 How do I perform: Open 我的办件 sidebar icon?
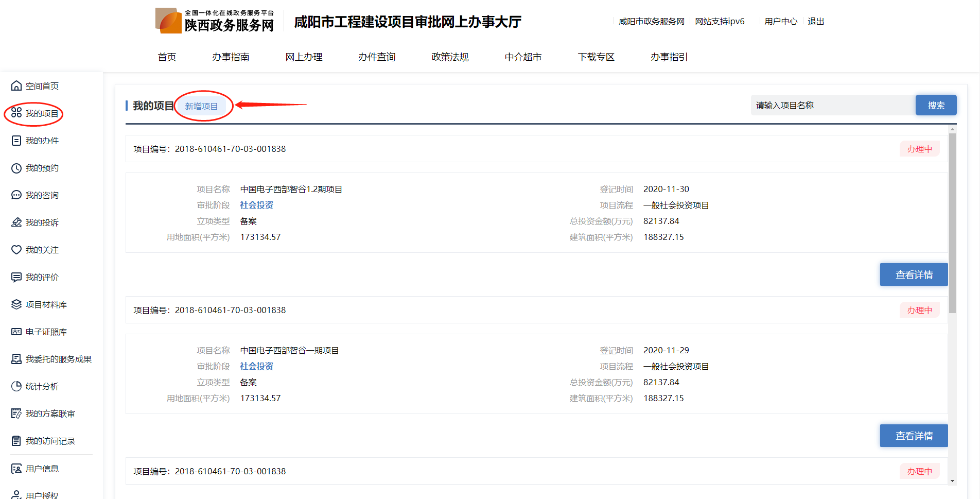16,141
